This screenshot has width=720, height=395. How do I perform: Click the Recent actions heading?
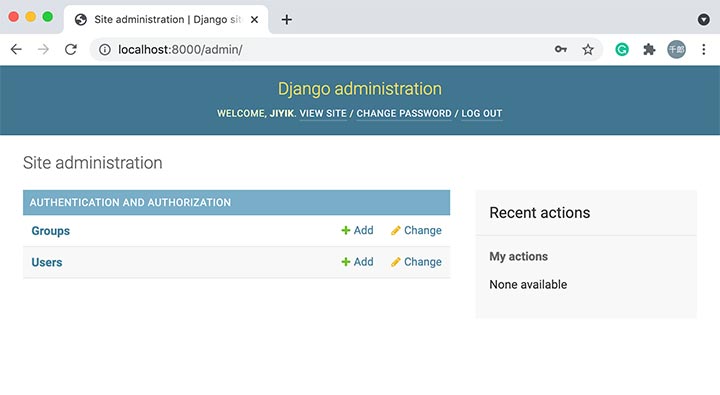coord(540,213)
